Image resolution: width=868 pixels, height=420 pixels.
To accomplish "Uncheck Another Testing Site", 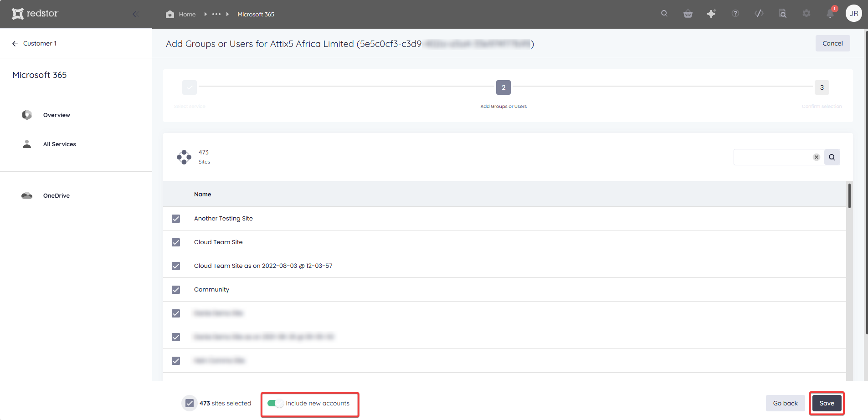I will coord(176,219).
